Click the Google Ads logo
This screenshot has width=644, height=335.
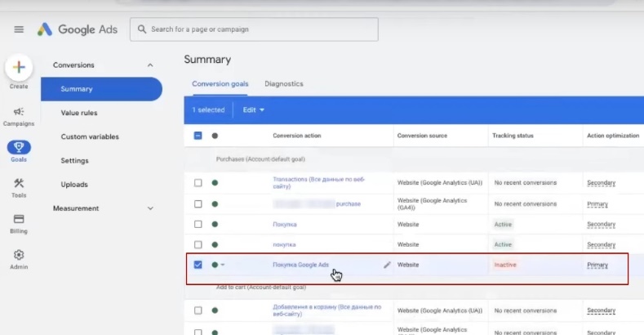(x=78, y=29)
